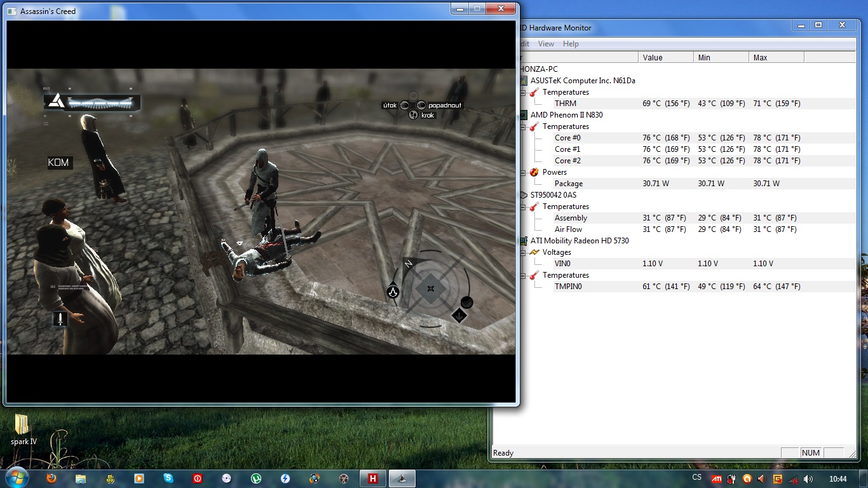This screenshot has width=868, height=488.
Task: Click the ATI Mobility Radeon graphics card icon
Action: (x=524, y=241)
